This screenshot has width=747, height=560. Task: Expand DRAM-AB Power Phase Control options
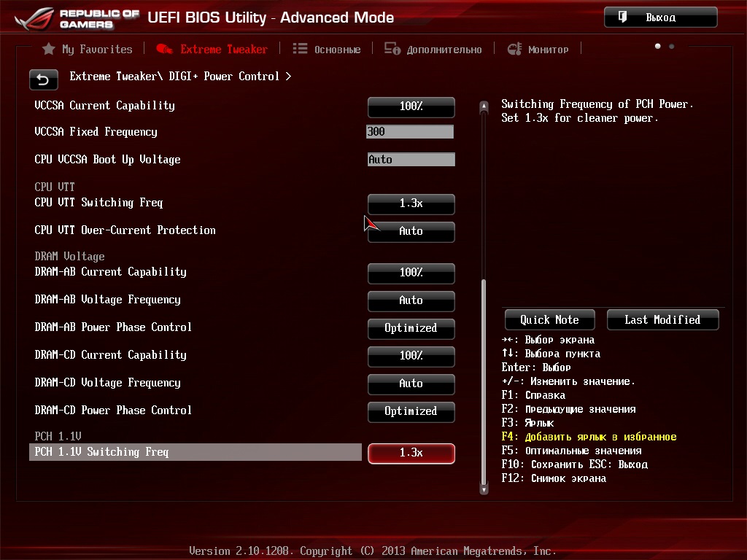411,328
